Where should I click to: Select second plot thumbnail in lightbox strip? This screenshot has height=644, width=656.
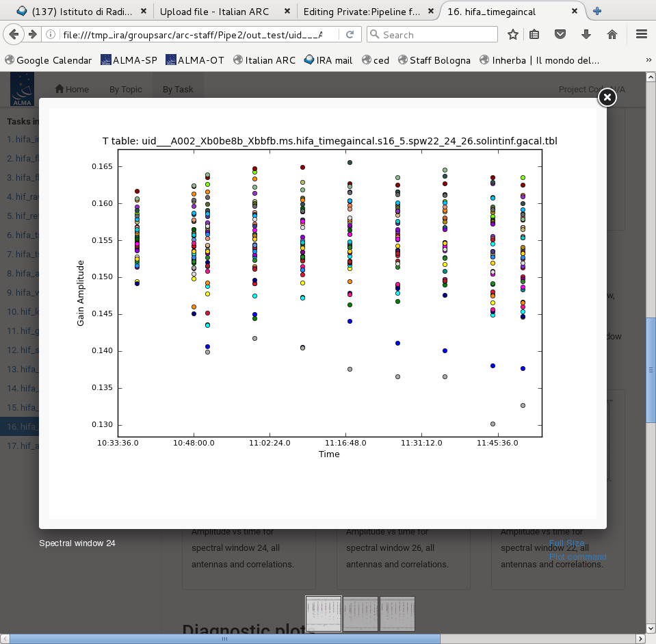coord(360,613)
